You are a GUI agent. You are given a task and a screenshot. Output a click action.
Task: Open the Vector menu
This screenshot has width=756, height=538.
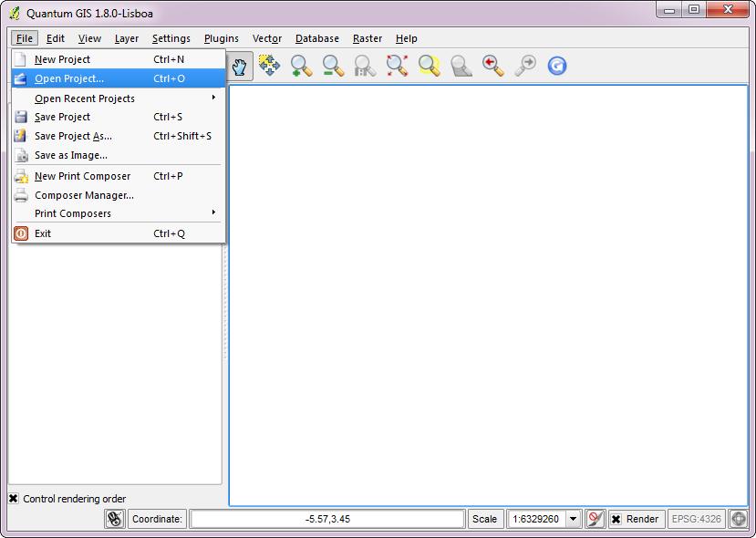coord(267,38)
